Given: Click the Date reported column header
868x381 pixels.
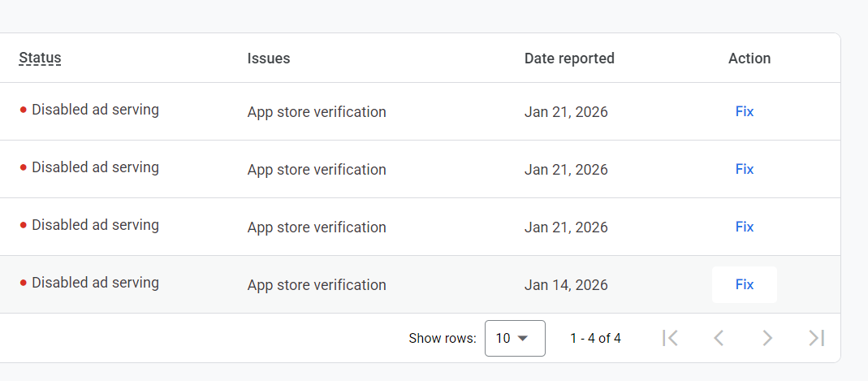Looking at the screenshot, I should coord(569,58).
